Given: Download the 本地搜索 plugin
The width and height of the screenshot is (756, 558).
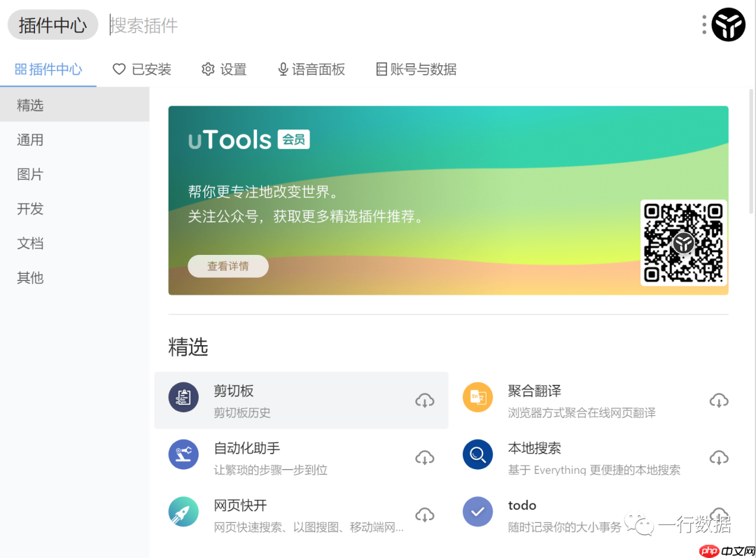Looking at the screenshot, I should (x=719, y=457).
